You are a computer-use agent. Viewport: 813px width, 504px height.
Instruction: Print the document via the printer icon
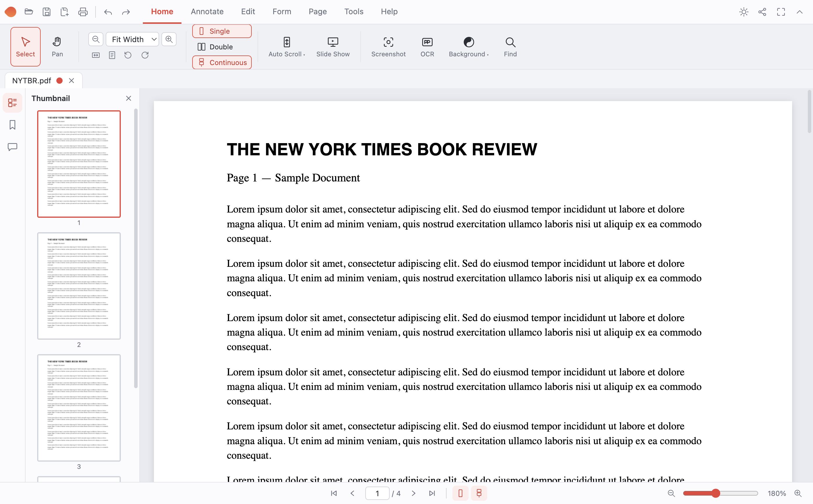(x=83, y=12)
